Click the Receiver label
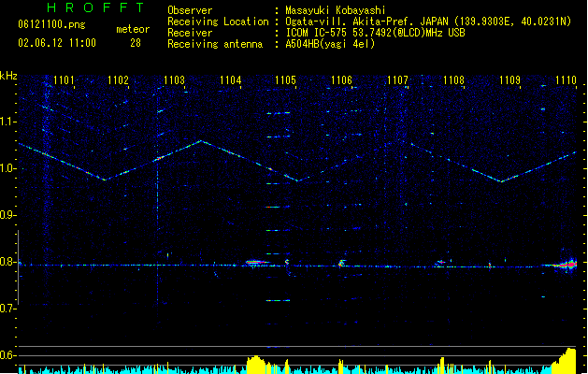Viewport: 588px width, 374px height. tap(190, 33)
